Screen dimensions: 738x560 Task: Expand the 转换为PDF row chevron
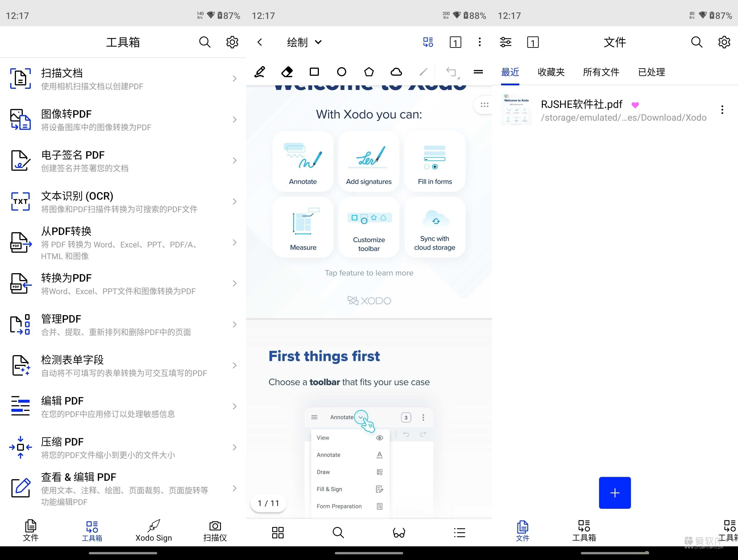pyautogui.click(x=235, y=283)
